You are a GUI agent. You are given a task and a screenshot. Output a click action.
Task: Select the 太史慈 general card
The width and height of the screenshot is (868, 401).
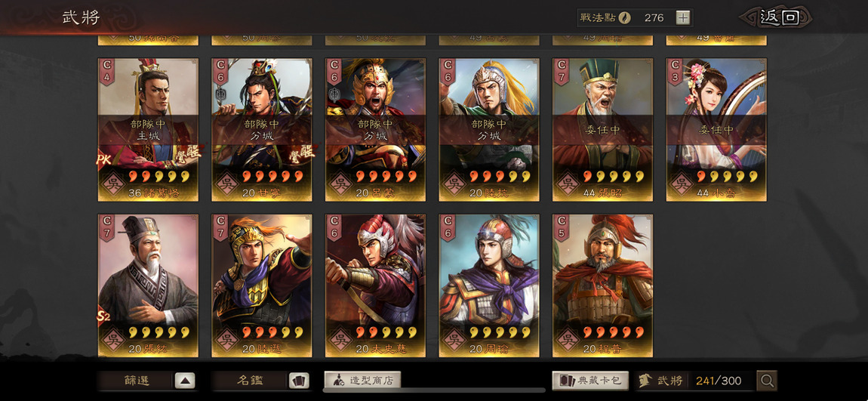pyautogui.click(x=375, y=285)
